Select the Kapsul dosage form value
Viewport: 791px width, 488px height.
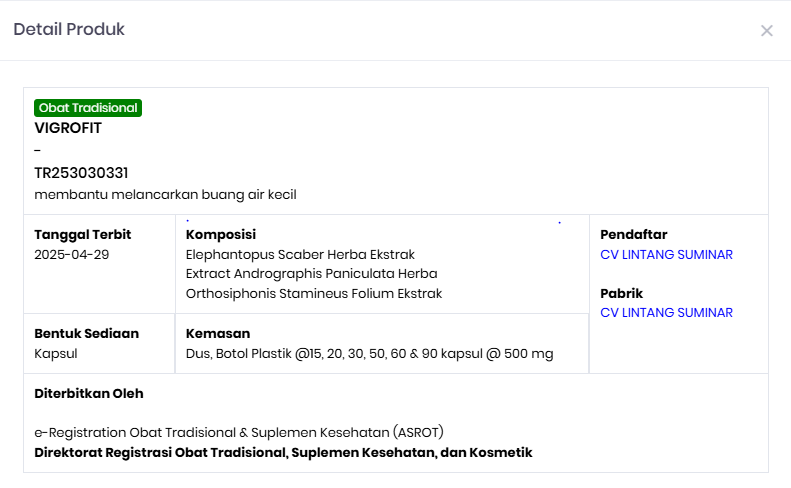click(56, 353)
